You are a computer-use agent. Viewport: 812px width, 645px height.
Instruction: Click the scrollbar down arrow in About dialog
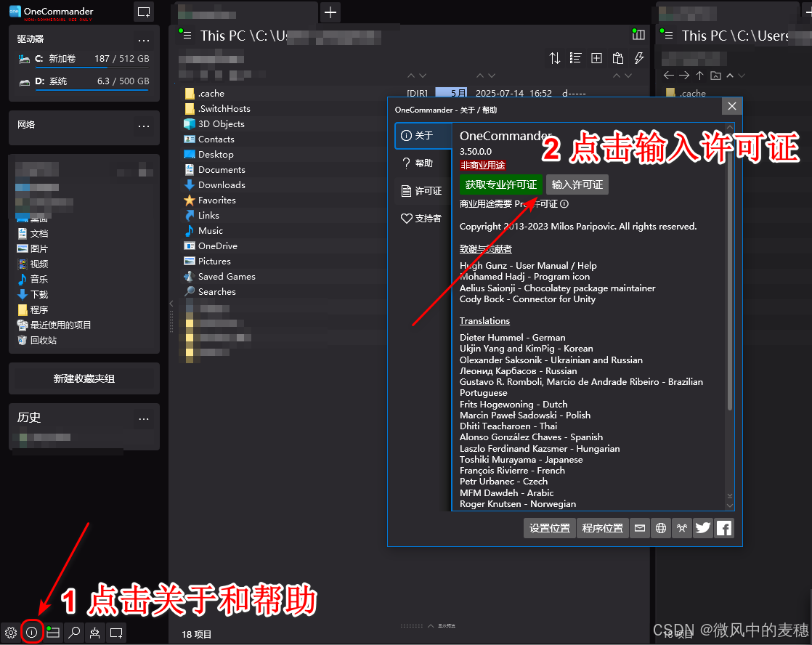(730, 505)
